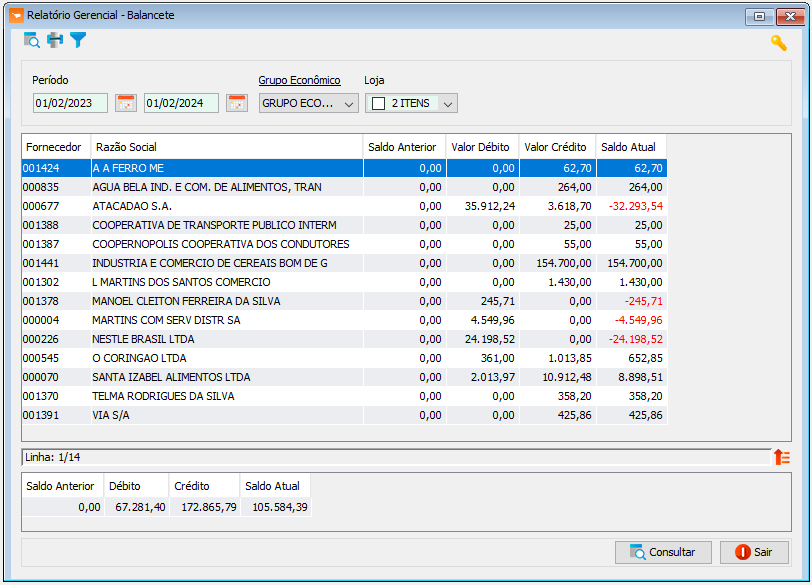Select SANTA IZABEL ALIMENTOS LTDA row
Screen dimensions: 812x585
click(344, 377)
